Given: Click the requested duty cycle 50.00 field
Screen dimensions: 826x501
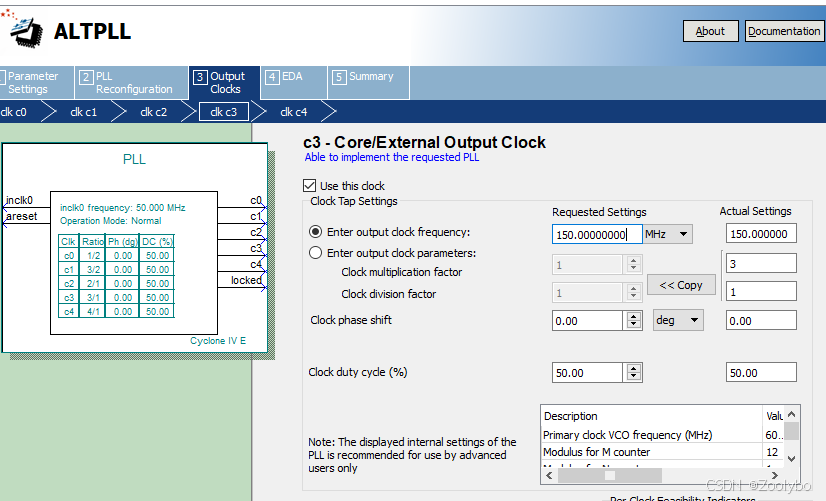Looking at the screenshot, I should [588, 373].
